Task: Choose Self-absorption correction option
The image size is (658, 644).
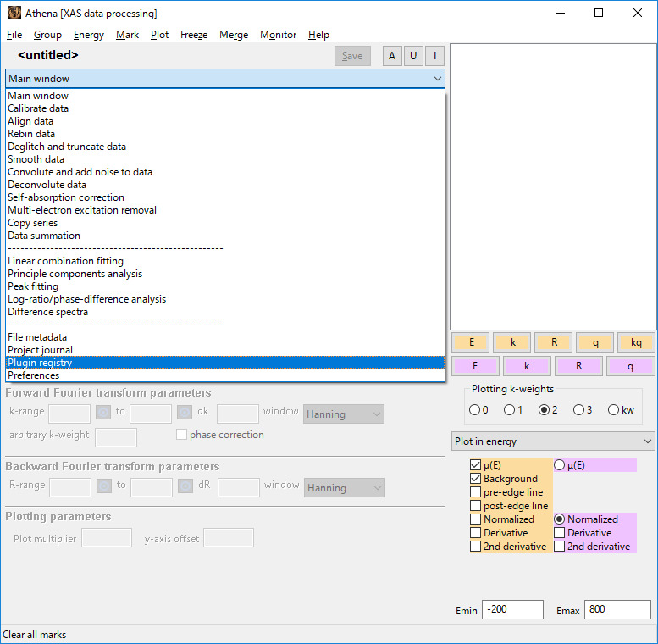Action: (x=225, y=197)
